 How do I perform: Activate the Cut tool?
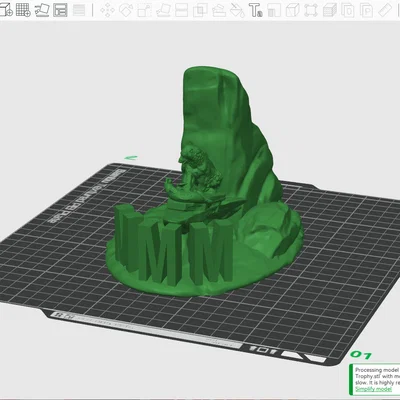click(x=181, y=10)
